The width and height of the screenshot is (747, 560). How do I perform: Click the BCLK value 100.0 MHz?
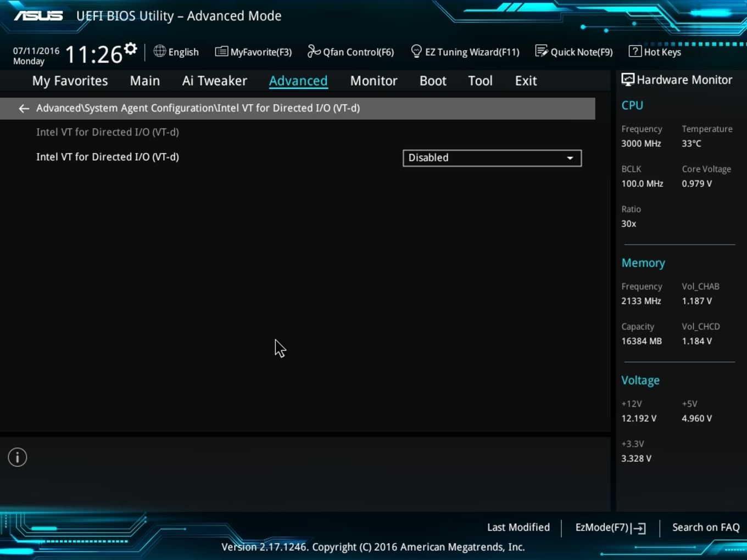coord(642,184)
